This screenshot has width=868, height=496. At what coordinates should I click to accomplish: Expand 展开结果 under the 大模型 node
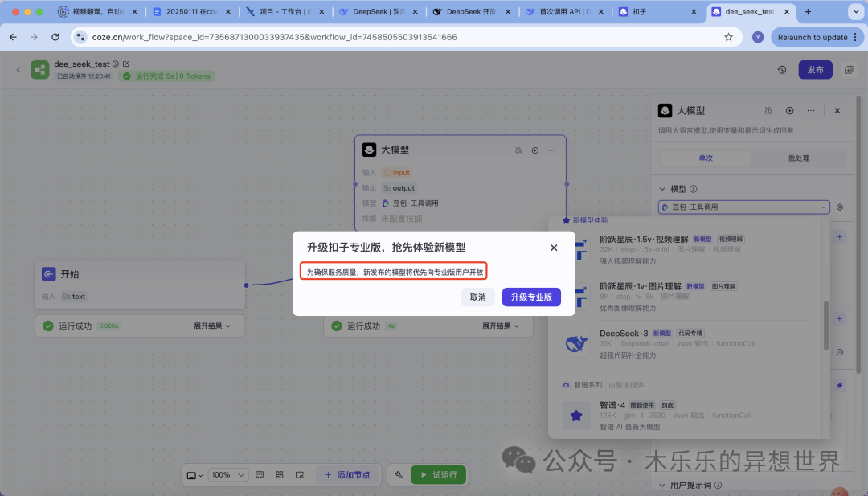pos(501,326)
